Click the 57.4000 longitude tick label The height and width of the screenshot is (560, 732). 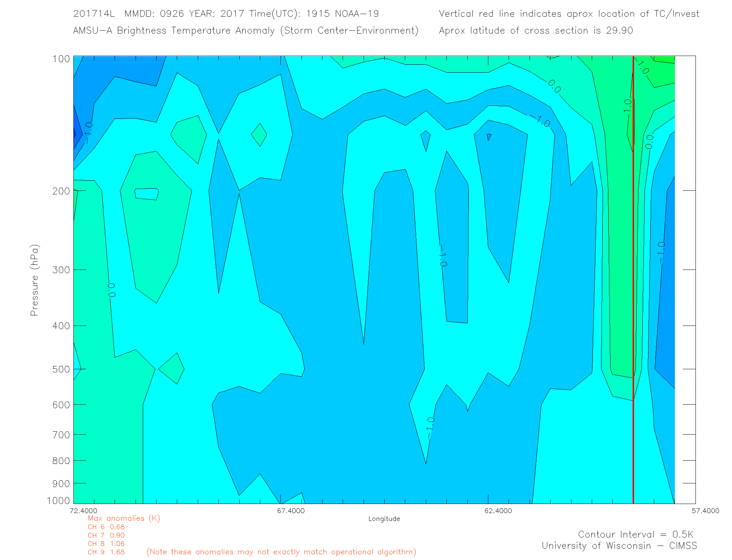click(705, 511)
